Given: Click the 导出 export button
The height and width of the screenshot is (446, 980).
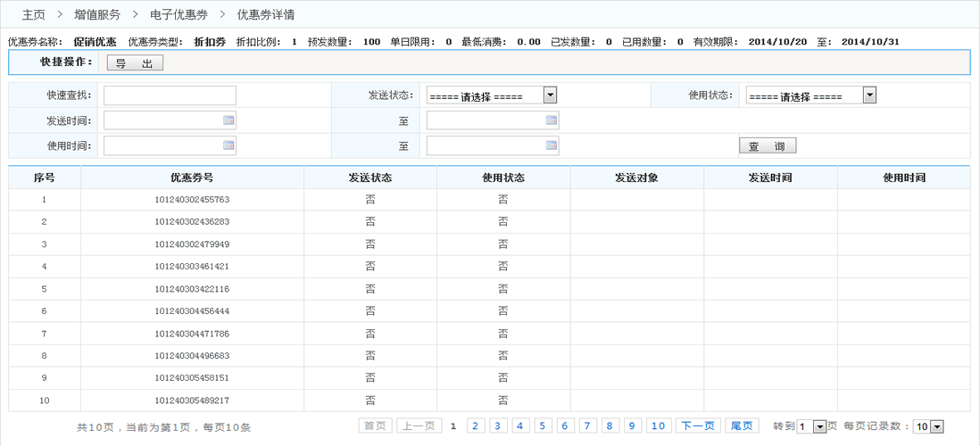Looking at the screenshot, I should [x=135, y=62].
